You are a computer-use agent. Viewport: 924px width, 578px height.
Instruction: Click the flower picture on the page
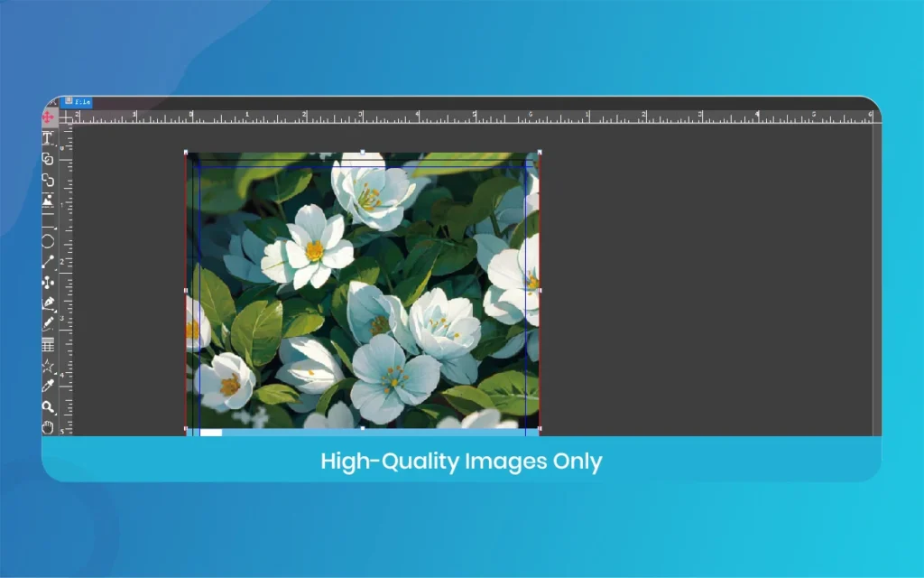tap(363, 290)
